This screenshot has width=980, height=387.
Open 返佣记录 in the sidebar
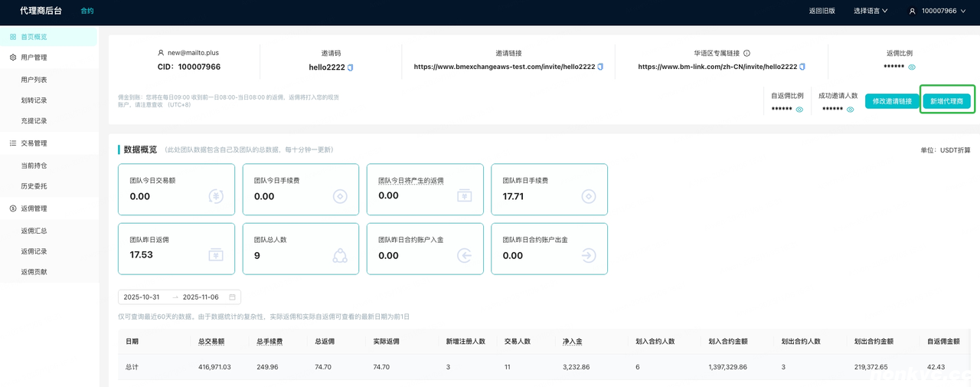(34, 251)
